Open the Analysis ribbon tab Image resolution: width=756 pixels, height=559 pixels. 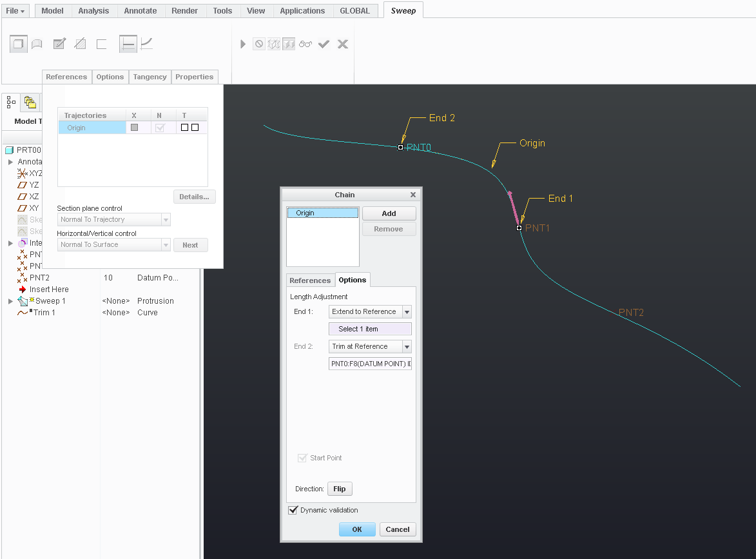pyautogui.click(x=93, y=10)
